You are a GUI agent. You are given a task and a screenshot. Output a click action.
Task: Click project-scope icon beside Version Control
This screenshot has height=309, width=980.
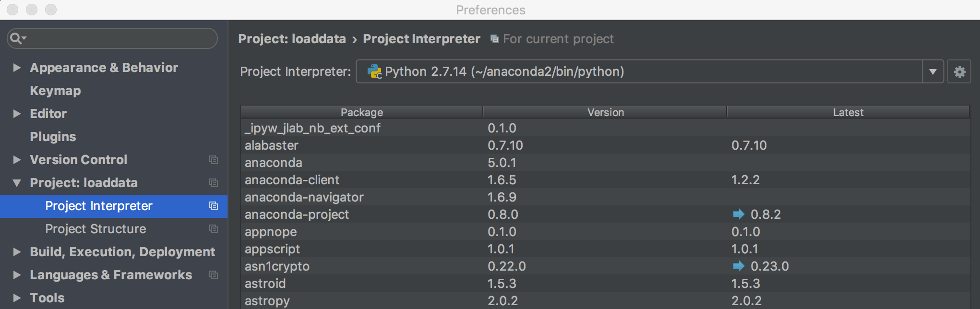click(x=214, y=160)
